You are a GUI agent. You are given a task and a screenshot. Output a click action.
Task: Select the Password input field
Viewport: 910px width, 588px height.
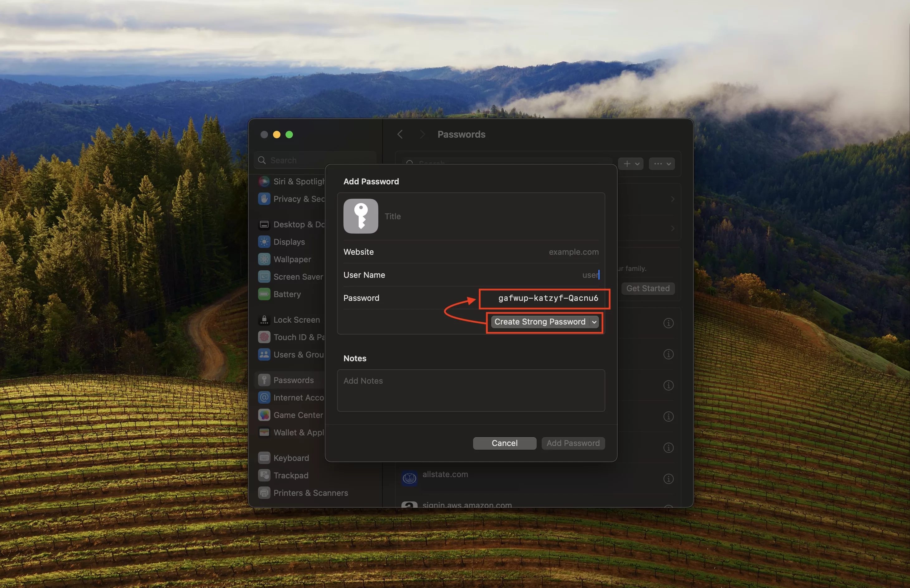[548, 298]
